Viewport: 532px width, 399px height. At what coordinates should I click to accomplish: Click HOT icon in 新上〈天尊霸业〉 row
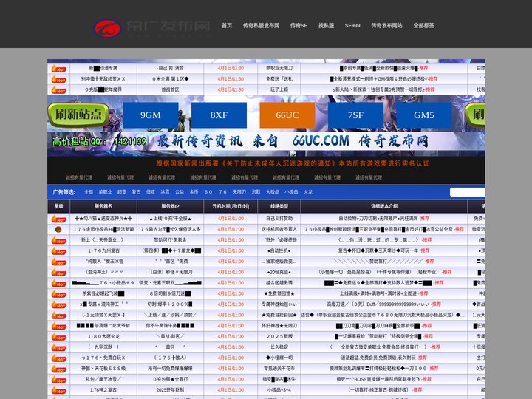[x=58, y=240]
